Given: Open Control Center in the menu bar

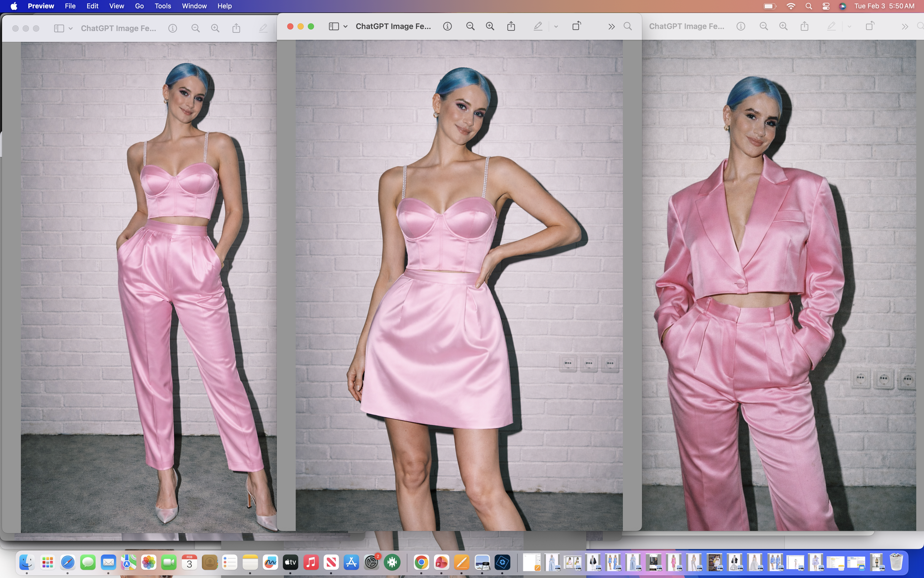Looking at the screenshot, I should click(x=826, y=6).
